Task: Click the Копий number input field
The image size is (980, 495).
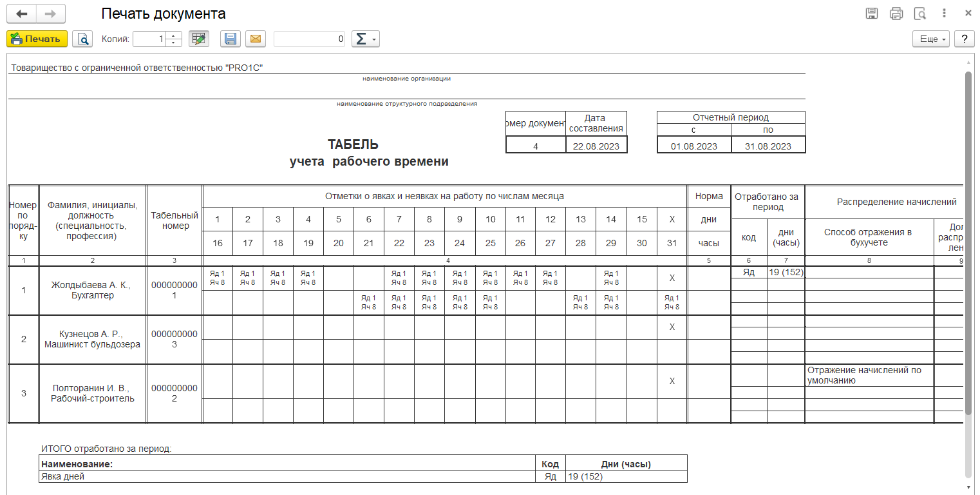Action: (x=149, y=39)
